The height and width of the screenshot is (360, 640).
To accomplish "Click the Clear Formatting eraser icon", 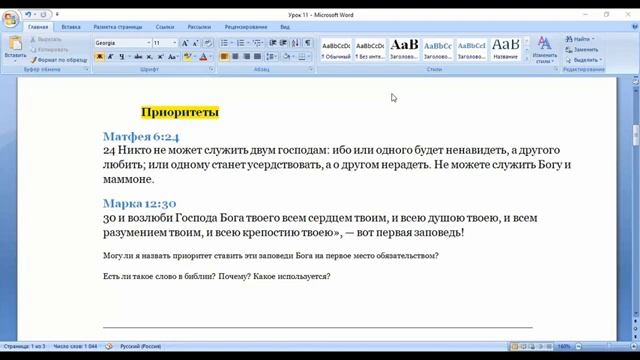I will (x=208, y=43).
